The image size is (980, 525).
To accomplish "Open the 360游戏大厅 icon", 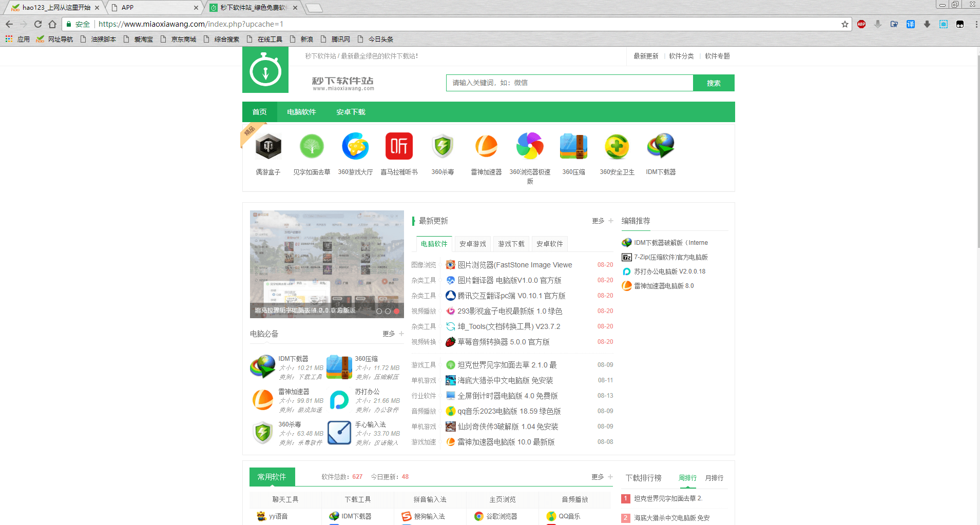I will (355, 147).
